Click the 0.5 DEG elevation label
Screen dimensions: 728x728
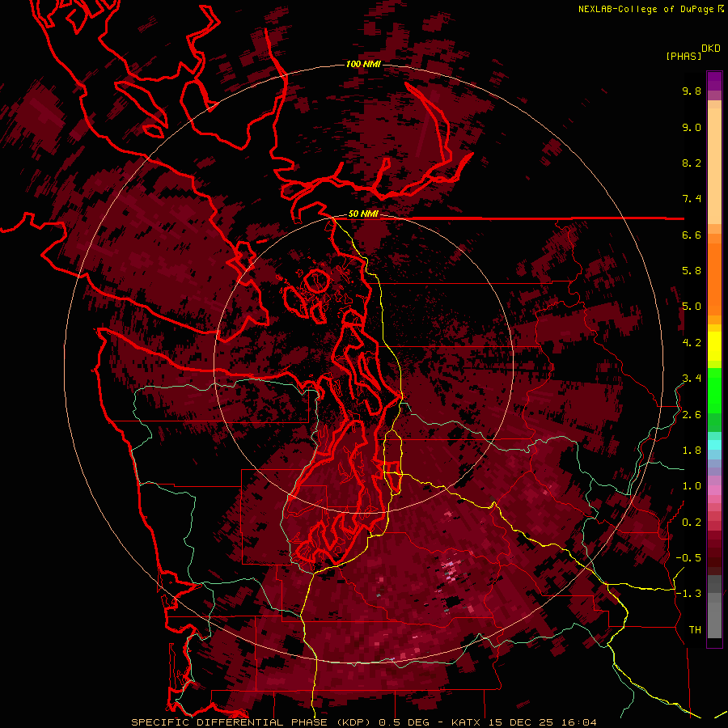point(405,722)
